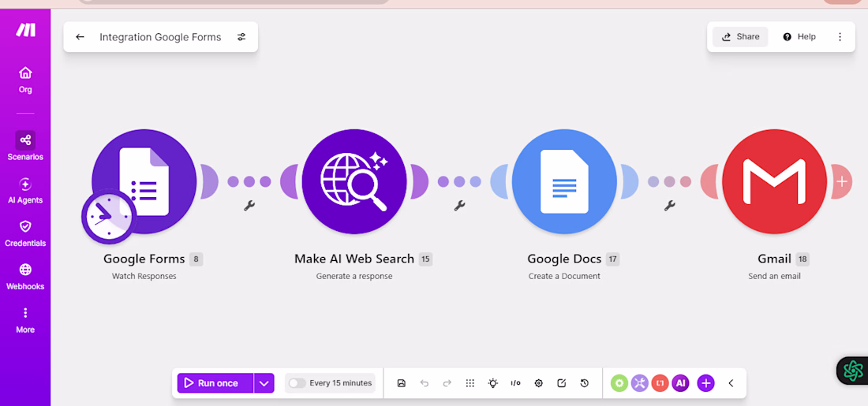Viewport: 868px width, 406px height.
Task: Click the lightbulb explain flow icon
Action: pyautogui.click(x=492, y=383)
